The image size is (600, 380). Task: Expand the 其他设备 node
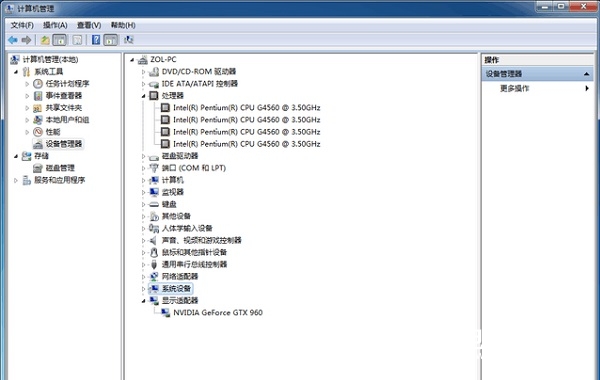click(143, 217)
